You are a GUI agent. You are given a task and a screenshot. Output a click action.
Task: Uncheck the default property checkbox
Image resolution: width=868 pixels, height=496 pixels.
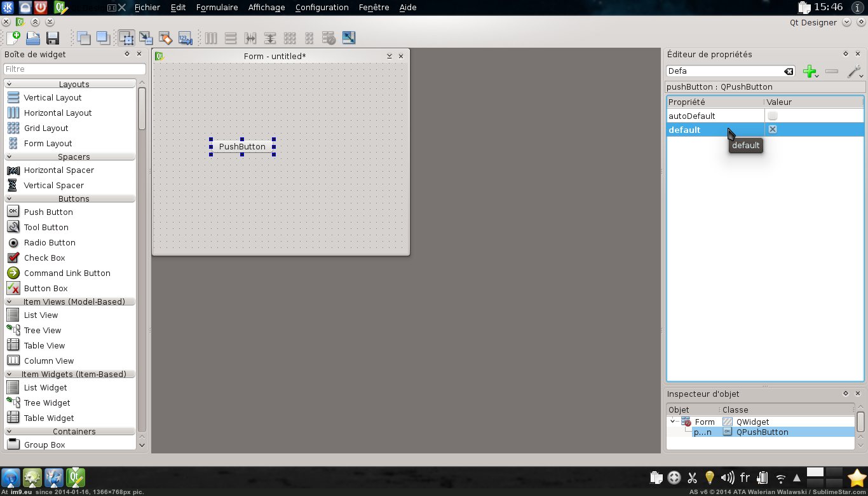point(773,129)
